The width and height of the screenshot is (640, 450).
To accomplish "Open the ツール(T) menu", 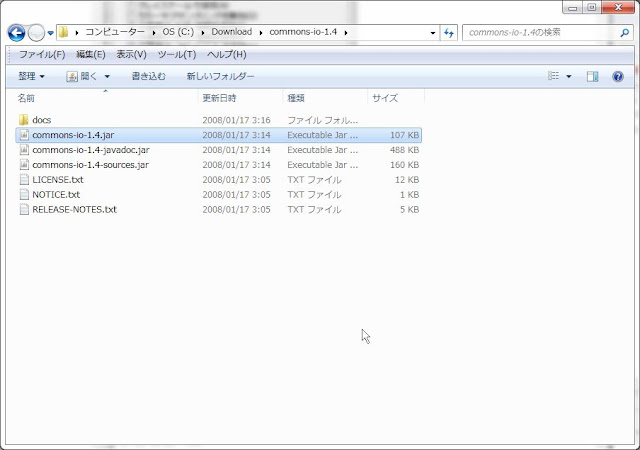I will coord(177,54).
